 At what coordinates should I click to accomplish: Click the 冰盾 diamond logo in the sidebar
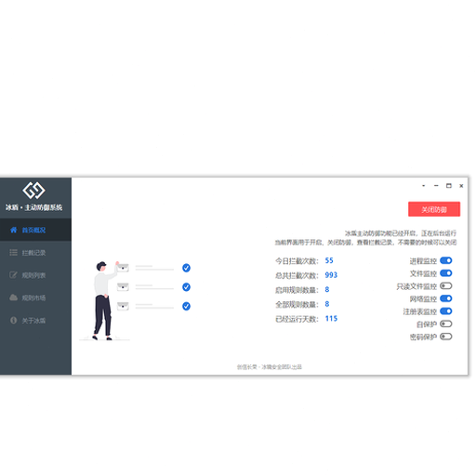(33, 191)
